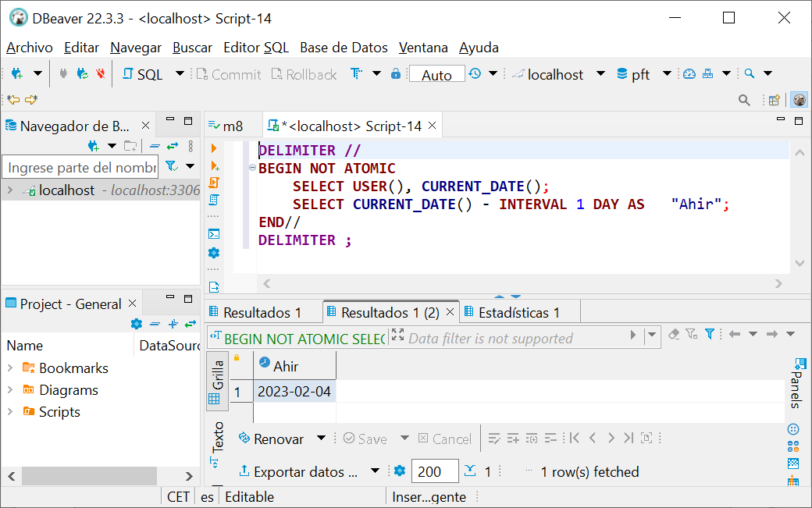
Task: Toggle link with editor in Navegador panel
Action: pos(173,146)
